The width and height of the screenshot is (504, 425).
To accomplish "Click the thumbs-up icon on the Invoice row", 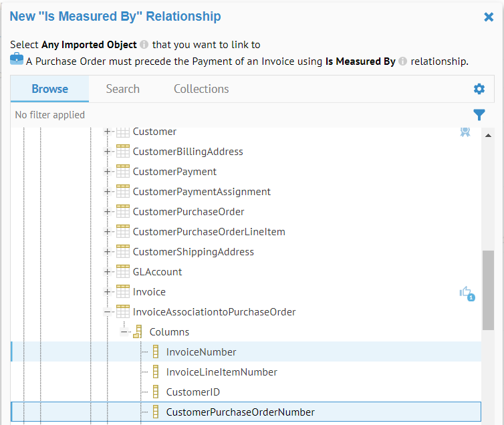I will point(466,292).
